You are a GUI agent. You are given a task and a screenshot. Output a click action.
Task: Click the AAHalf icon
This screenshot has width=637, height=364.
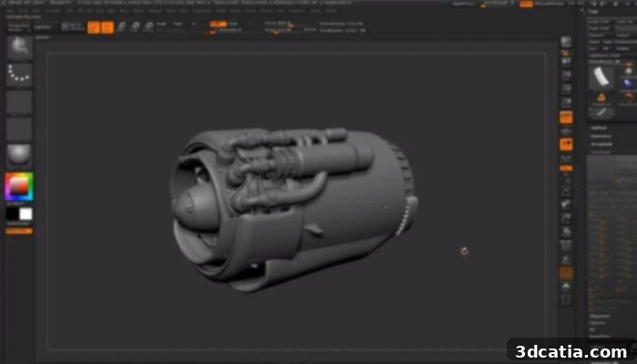566,103
